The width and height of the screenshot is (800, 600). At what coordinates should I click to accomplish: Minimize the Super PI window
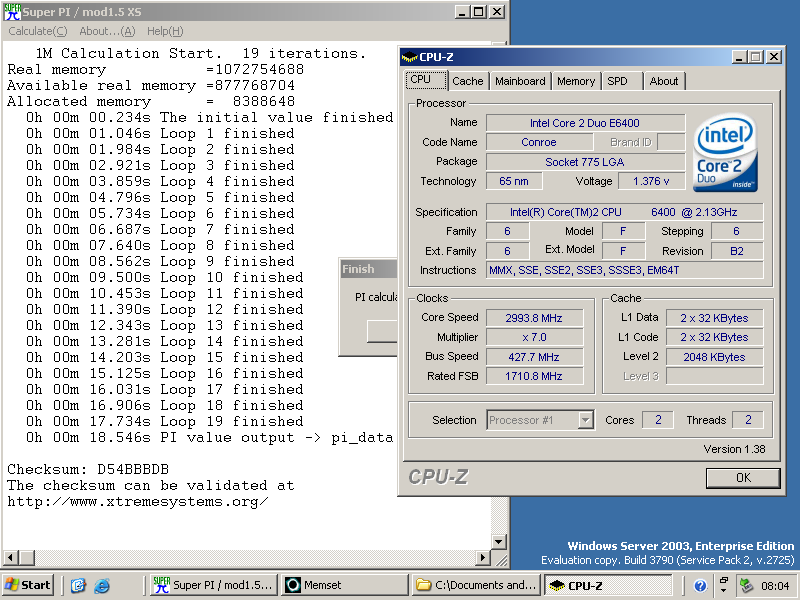pyautogui.click(x=462, y=12)
